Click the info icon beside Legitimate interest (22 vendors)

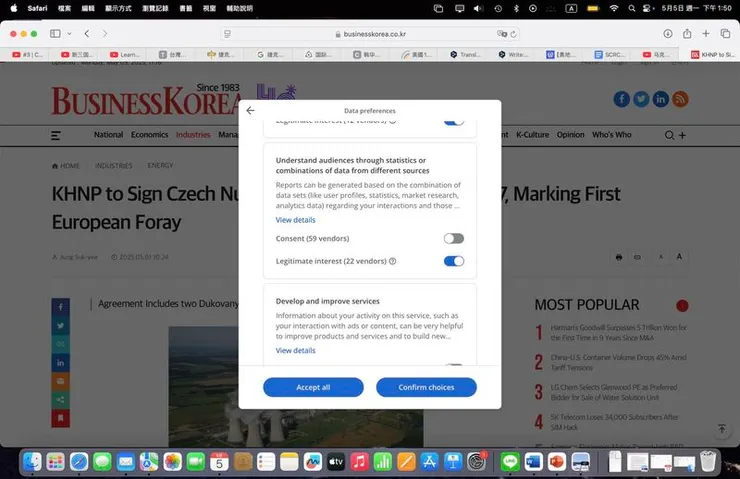pos(392,261)
